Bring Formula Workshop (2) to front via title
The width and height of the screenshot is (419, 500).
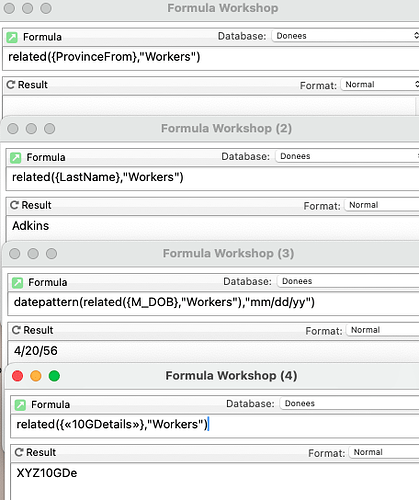coord(226,128)
